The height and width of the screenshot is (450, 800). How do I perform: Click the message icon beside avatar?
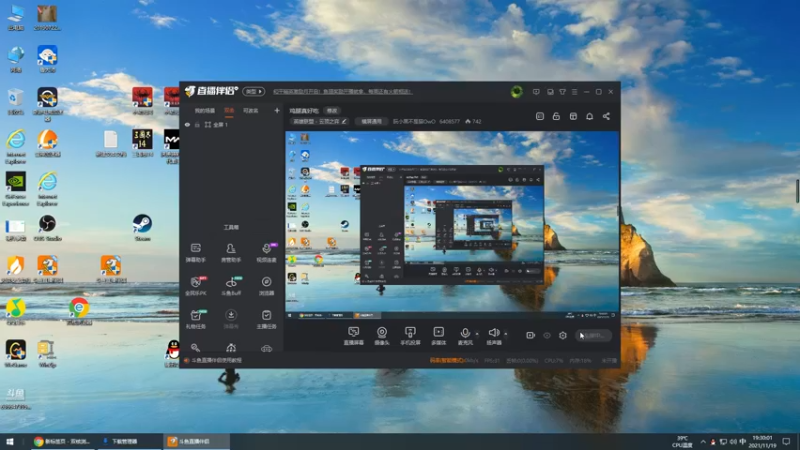point(536,92)
